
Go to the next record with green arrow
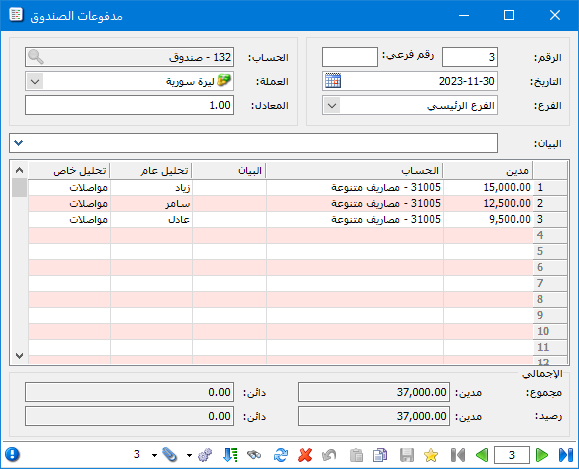(x=541, y=455)
